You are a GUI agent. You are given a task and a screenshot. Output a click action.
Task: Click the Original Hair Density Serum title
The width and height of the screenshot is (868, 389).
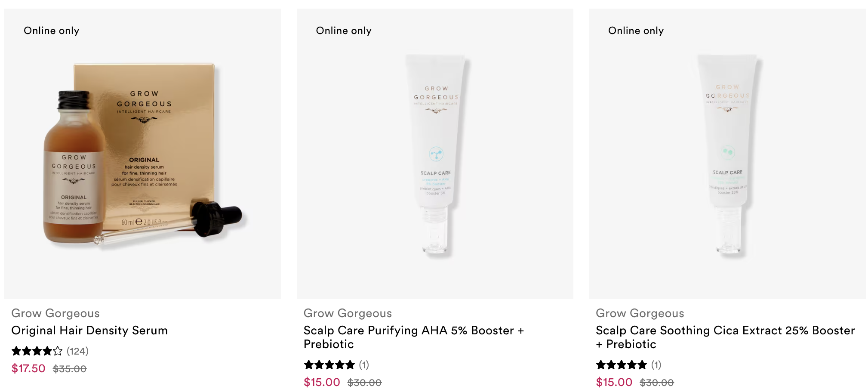point(89,330)
